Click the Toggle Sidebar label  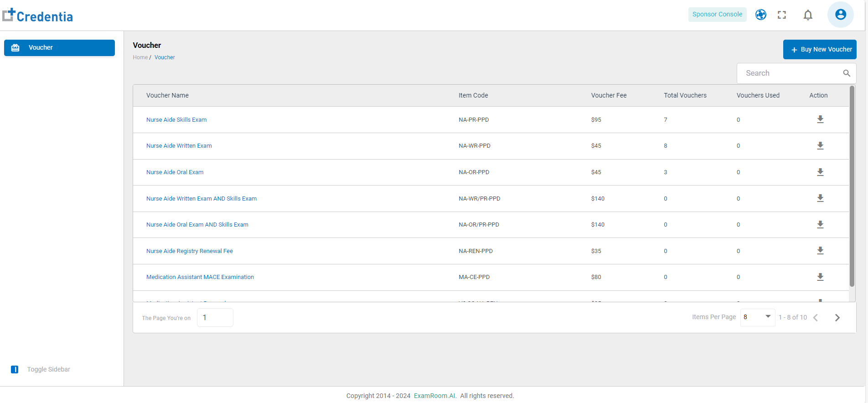tap(49, 369)
